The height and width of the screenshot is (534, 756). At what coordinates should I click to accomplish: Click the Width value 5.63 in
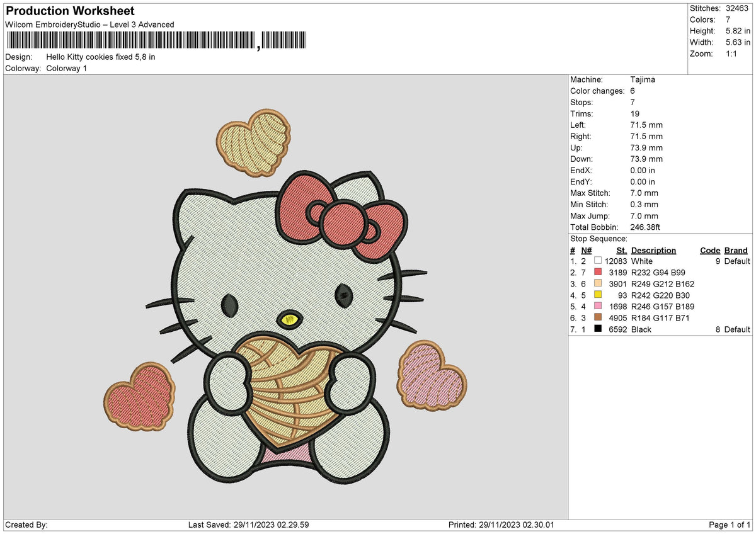tap(738, 42)
